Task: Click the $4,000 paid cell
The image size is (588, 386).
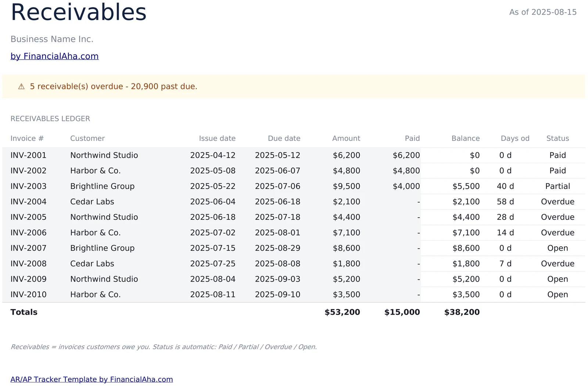Action: point(406,186)
